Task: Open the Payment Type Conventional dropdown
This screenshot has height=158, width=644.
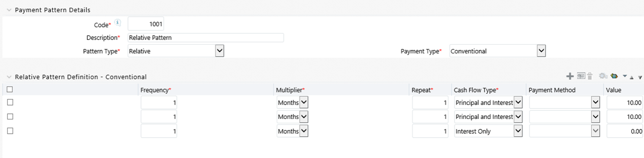Action: [498, 51]
